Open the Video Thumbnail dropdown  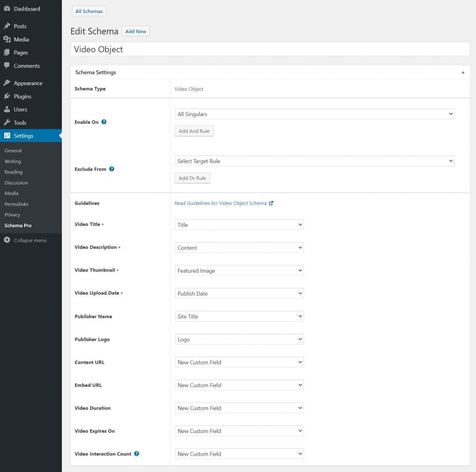click(239, 271)
